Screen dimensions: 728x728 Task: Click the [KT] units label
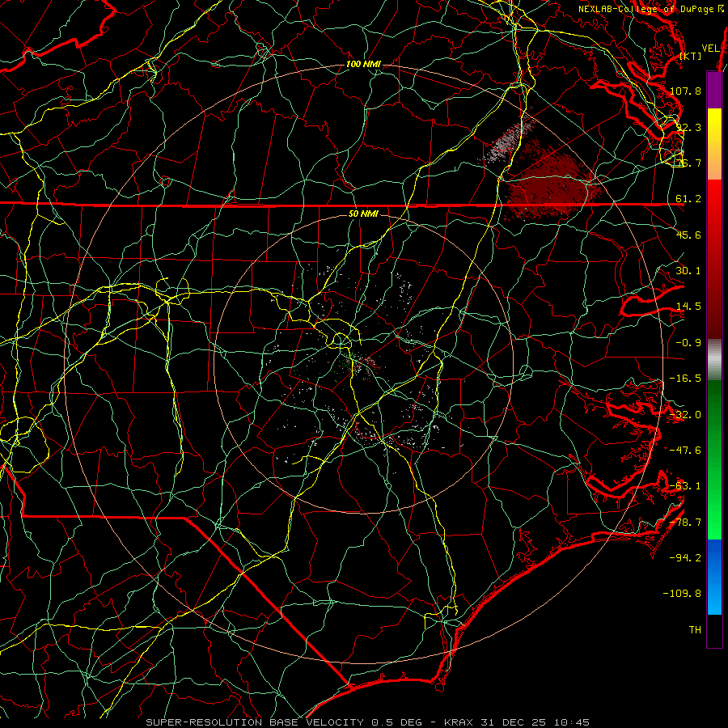pyautogui.click(x=691, y=56)
